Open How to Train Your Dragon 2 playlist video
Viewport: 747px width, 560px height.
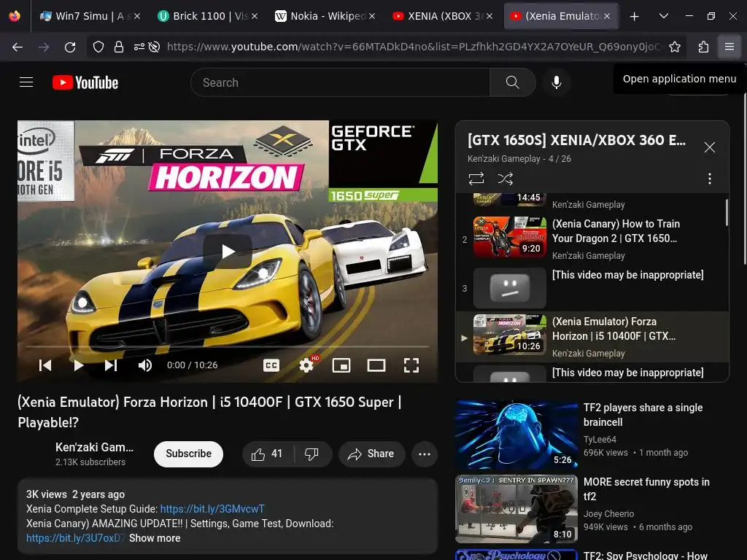592,237
